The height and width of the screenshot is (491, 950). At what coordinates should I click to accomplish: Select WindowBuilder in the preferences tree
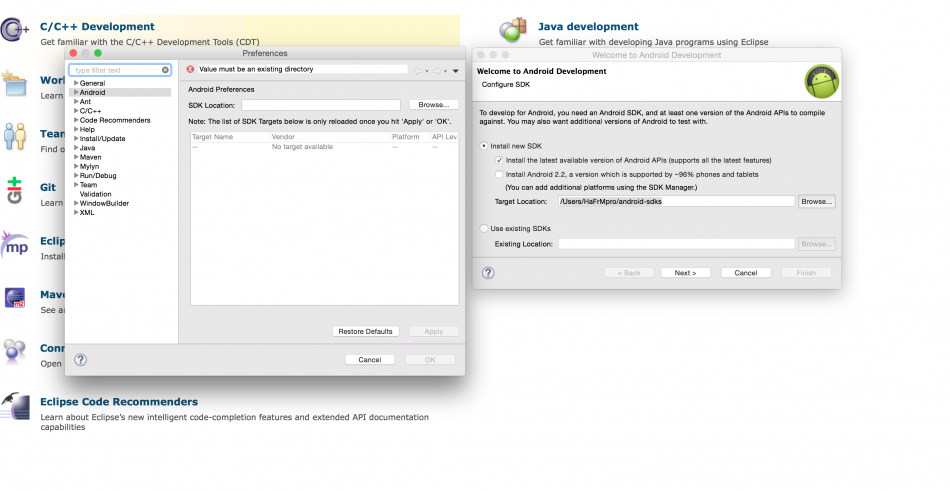click(x=104, y=204)
